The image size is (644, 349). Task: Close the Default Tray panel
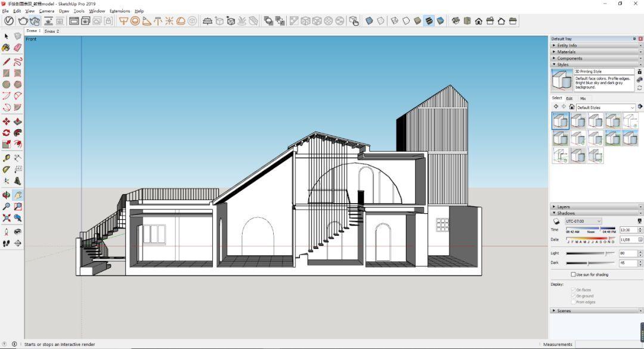(x=640, y=39)
